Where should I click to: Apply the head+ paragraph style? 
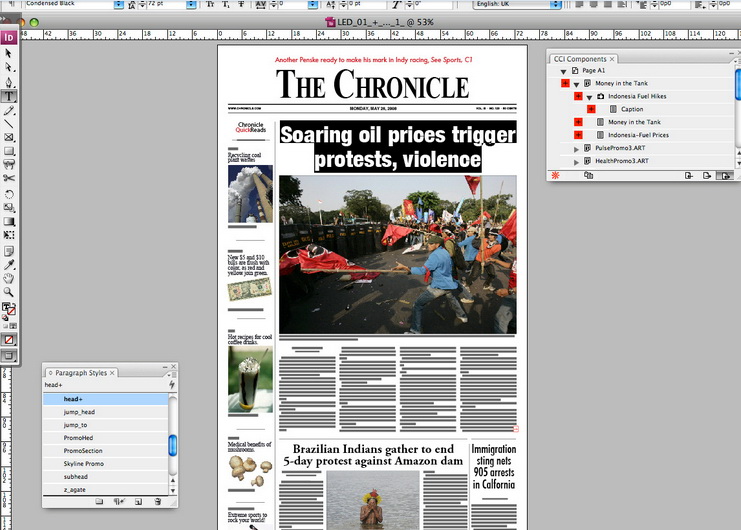click(105, 399)
